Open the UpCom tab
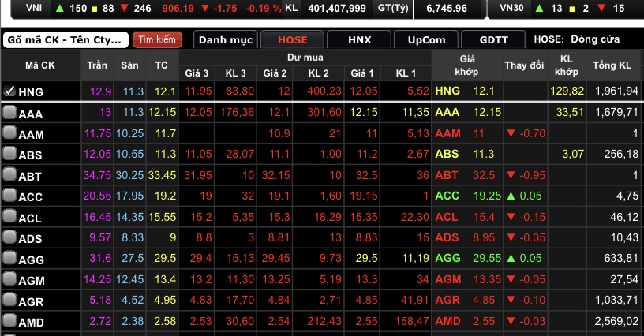 coord(426,39)
